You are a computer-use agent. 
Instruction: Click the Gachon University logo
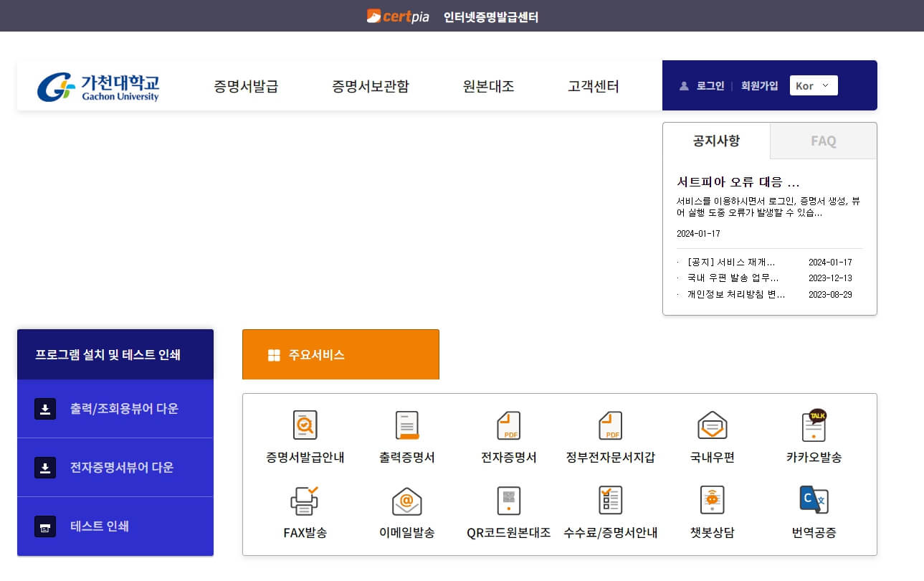[x=98, y=87]
